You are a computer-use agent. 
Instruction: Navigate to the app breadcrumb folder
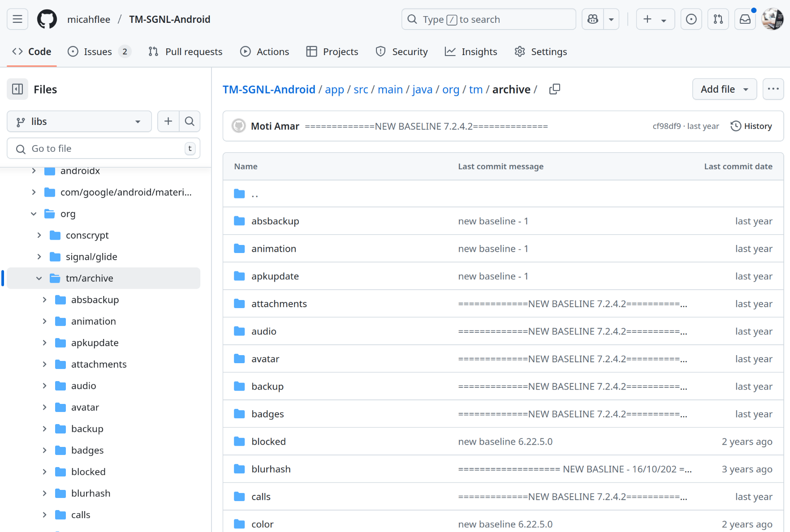click(x=335, y=90)
